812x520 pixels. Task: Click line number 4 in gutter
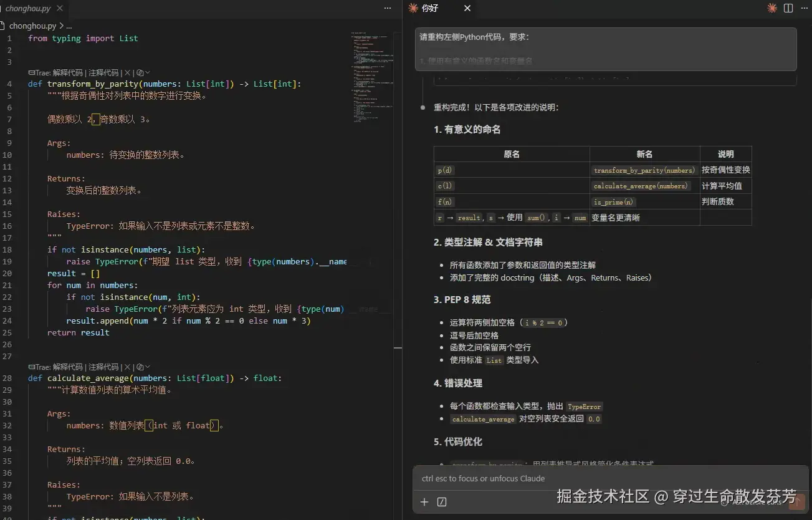(9, 84)
